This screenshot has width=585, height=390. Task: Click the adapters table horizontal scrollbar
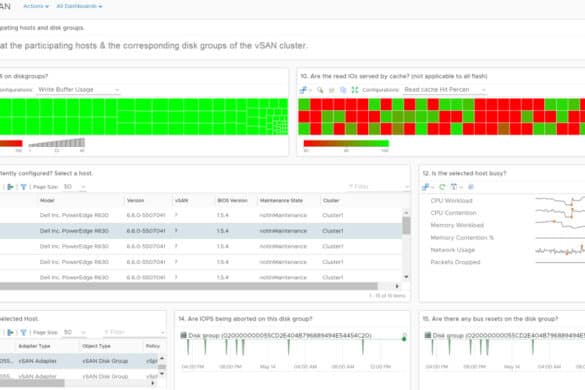32,383
